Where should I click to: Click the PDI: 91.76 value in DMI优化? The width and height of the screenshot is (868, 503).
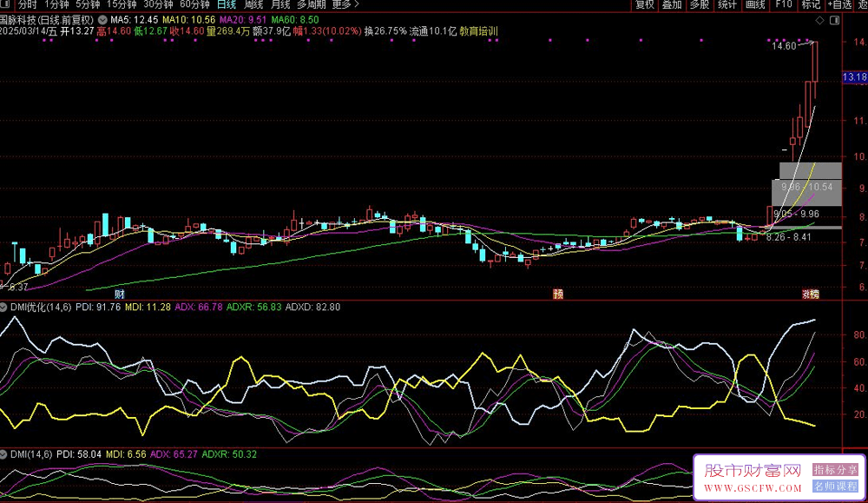point(98,307)
